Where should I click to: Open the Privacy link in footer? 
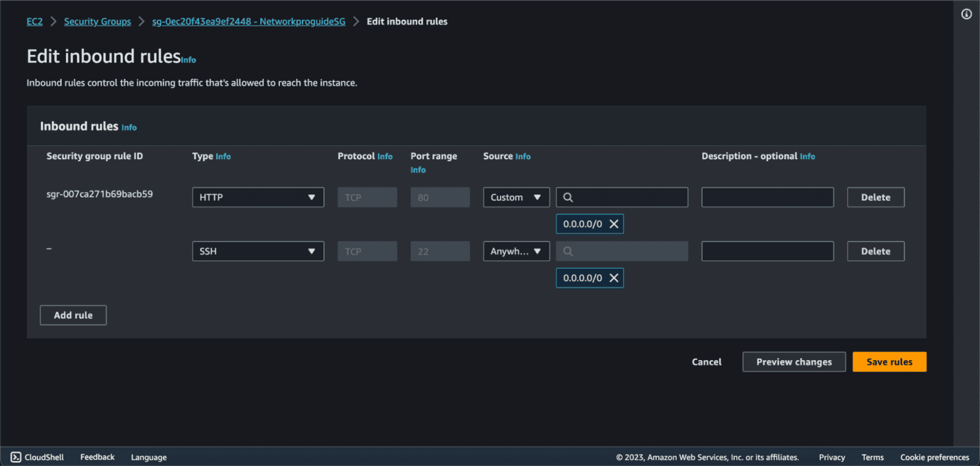832,457
